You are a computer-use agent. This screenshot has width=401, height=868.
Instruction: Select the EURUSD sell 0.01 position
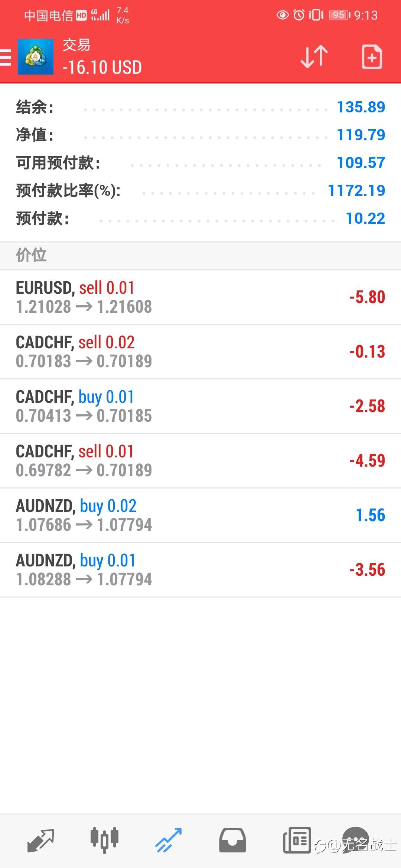[200, 297]
